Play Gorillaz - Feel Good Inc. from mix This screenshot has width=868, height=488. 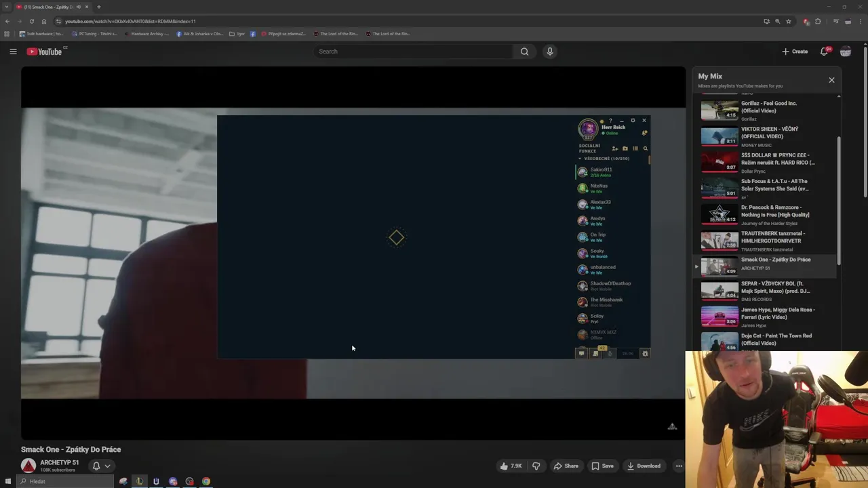click(766, 110)
